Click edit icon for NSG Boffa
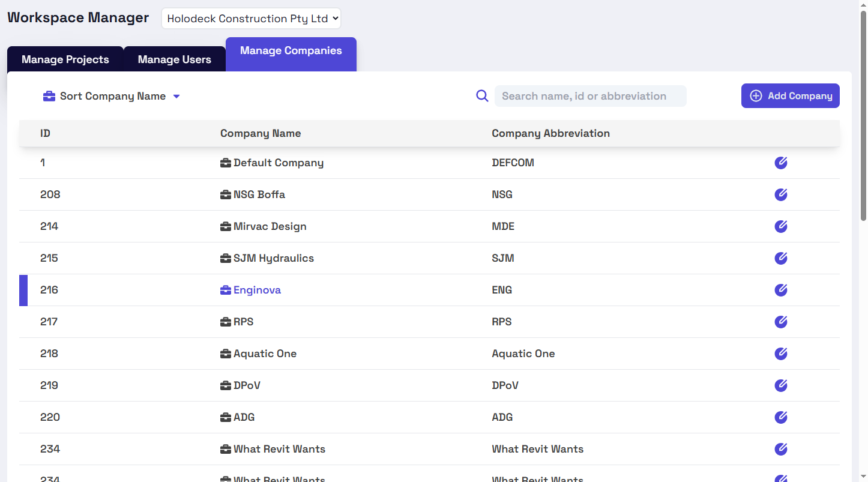Viewport: 868px width, 482px height. [780, 194]
